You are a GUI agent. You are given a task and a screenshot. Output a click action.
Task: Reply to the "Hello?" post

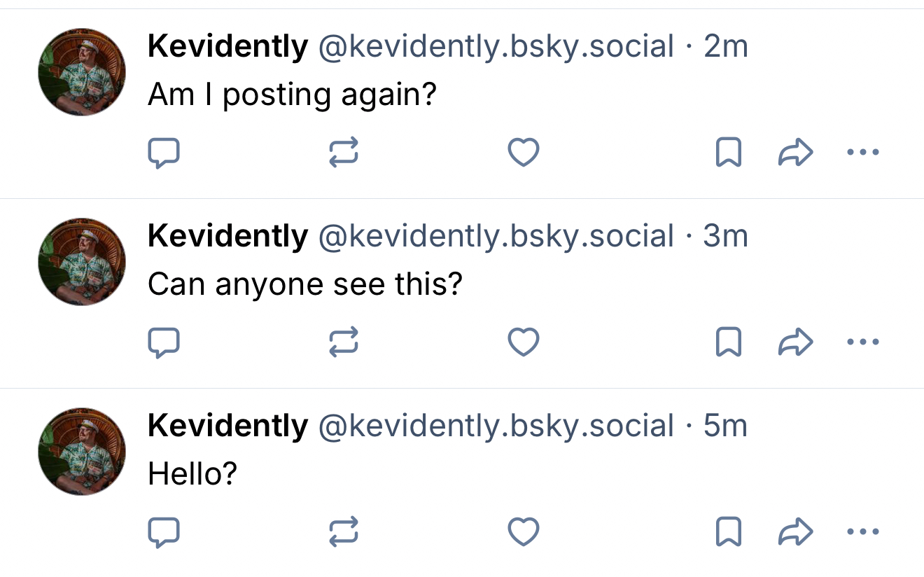point(164,532)
